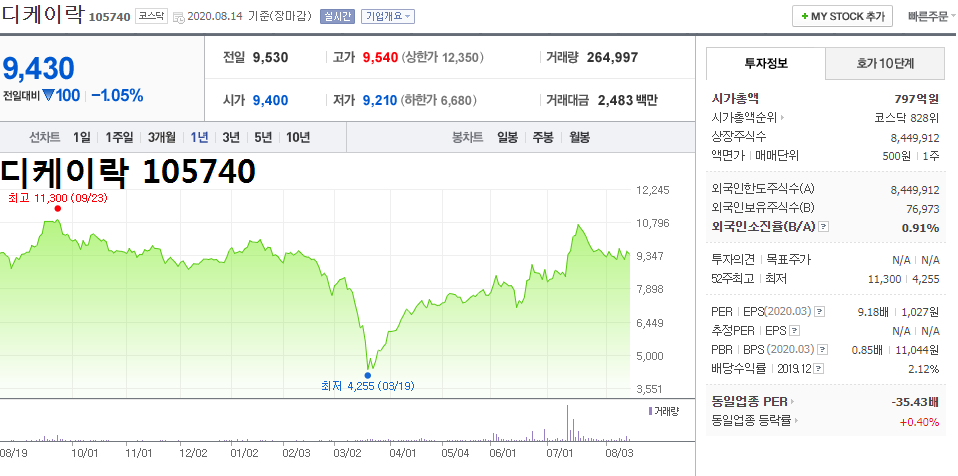The height and width of the screenshot is (476, 958).
Task: Click help icon next to 배당수익률 2019.12
Action: pos(819,369)
